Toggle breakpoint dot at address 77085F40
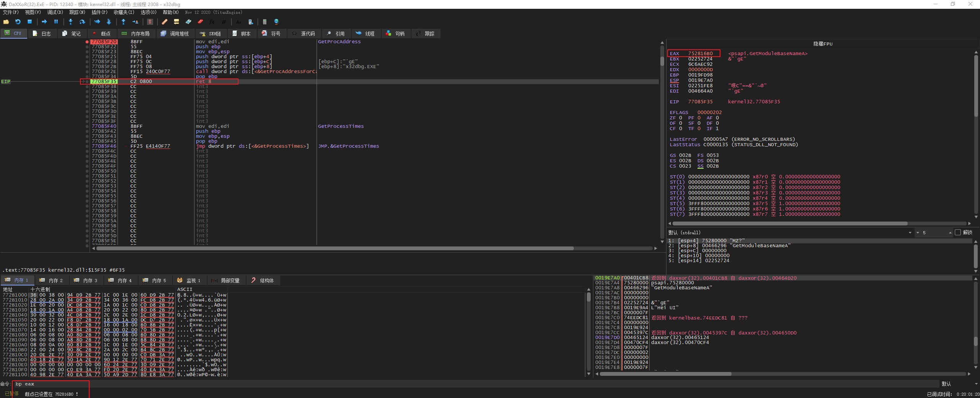The image size is (980, 398). coord(87,126)
